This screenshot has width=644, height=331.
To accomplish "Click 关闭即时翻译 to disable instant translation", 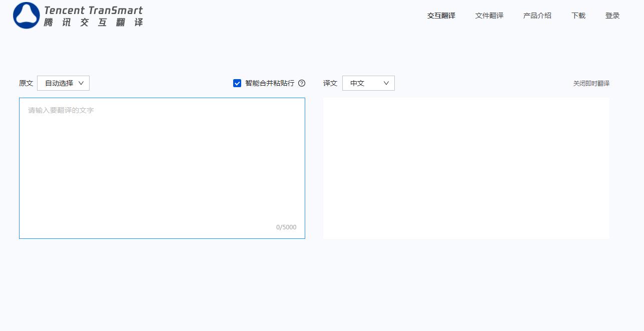I will tap(591, 84).
